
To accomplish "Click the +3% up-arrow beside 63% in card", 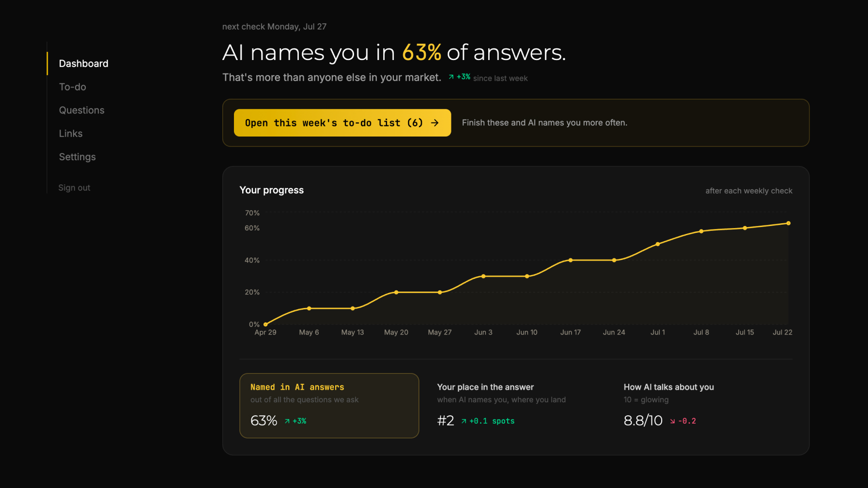I will [x=287, y=421].
